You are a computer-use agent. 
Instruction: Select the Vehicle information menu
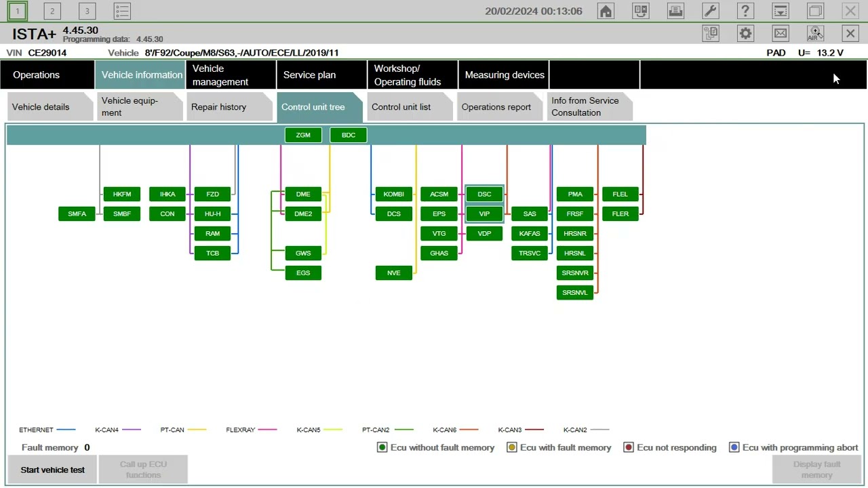140,75
